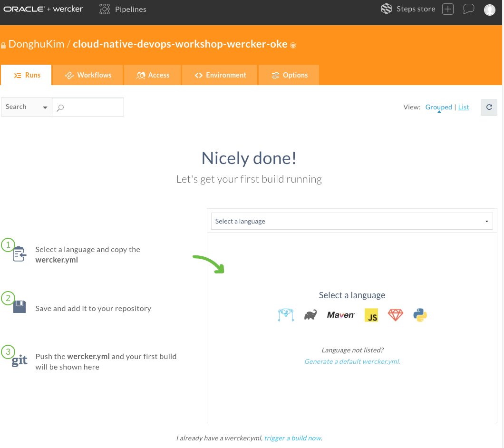Choose the Ruby gem language icon
The image size is (504, 448).
click(x=396, y=315)
